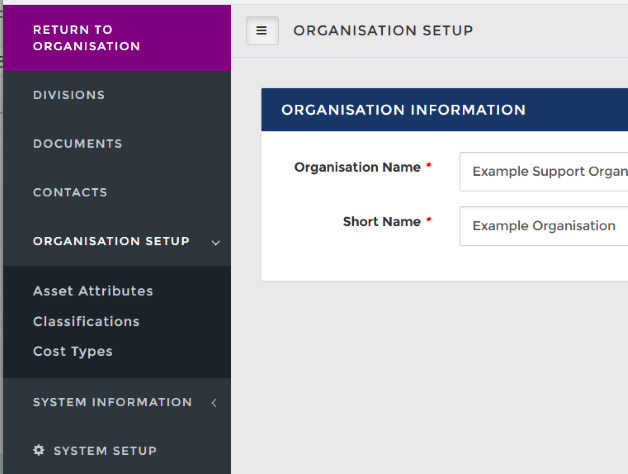Click into the Organisation Name field

click(543, 171)
